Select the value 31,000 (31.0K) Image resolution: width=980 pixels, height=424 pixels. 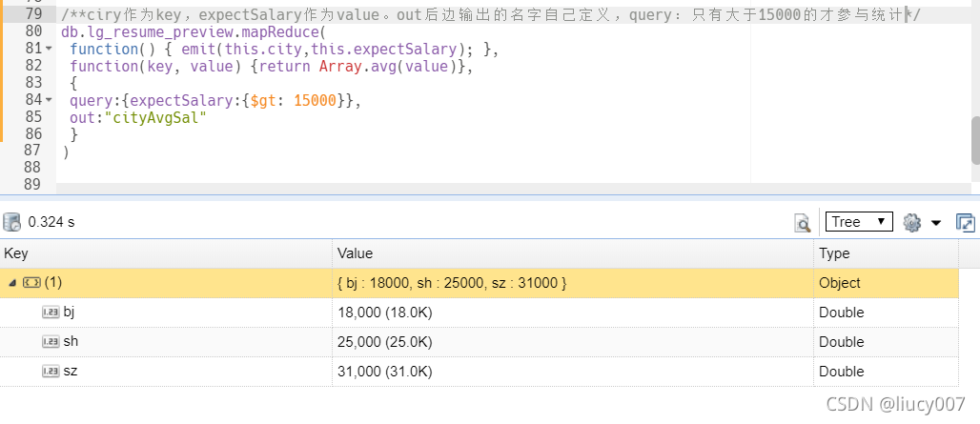(385, 371)
